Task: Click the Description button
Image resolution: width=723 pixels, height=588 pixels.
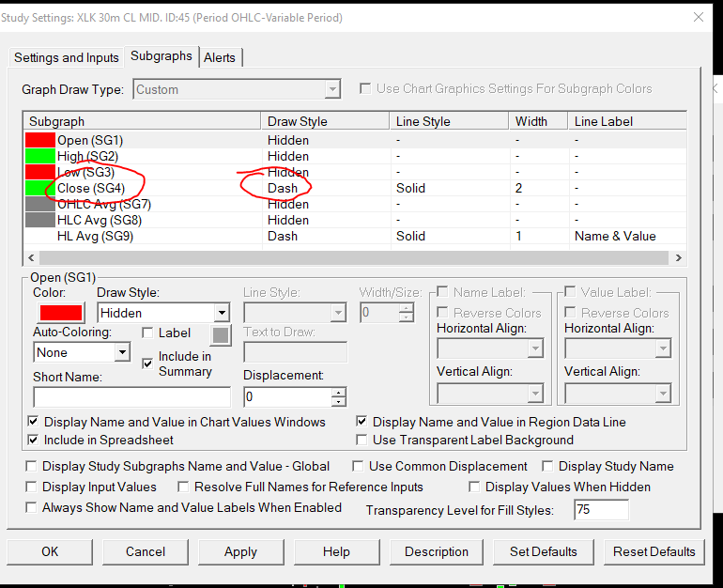Action: [x=437, y=552]
